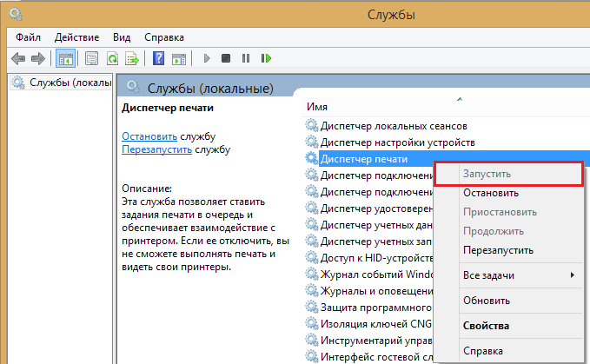
Task: Select Свойства in the context menu
Action: point(486,326)
